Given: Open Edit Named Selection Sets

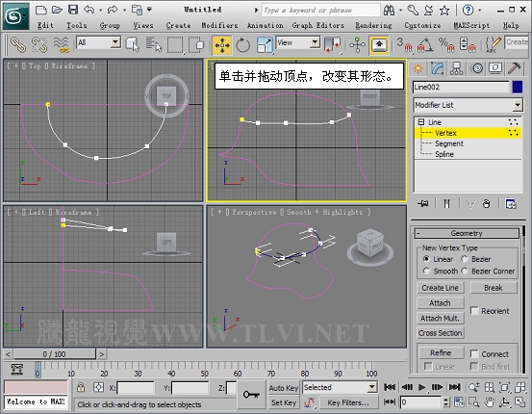Looking at the screenshot, I should (493, 45).
